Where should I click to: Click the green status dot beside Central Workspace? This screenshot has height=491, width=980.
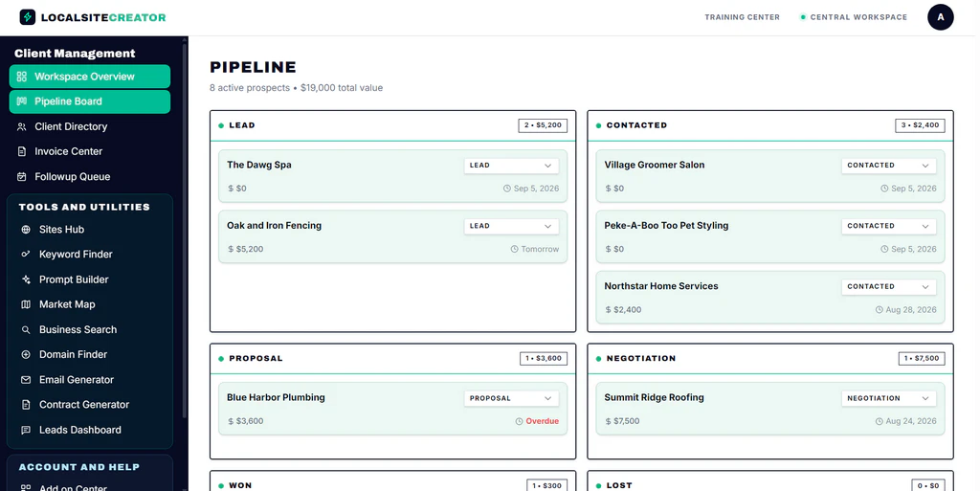click(803, 17)
